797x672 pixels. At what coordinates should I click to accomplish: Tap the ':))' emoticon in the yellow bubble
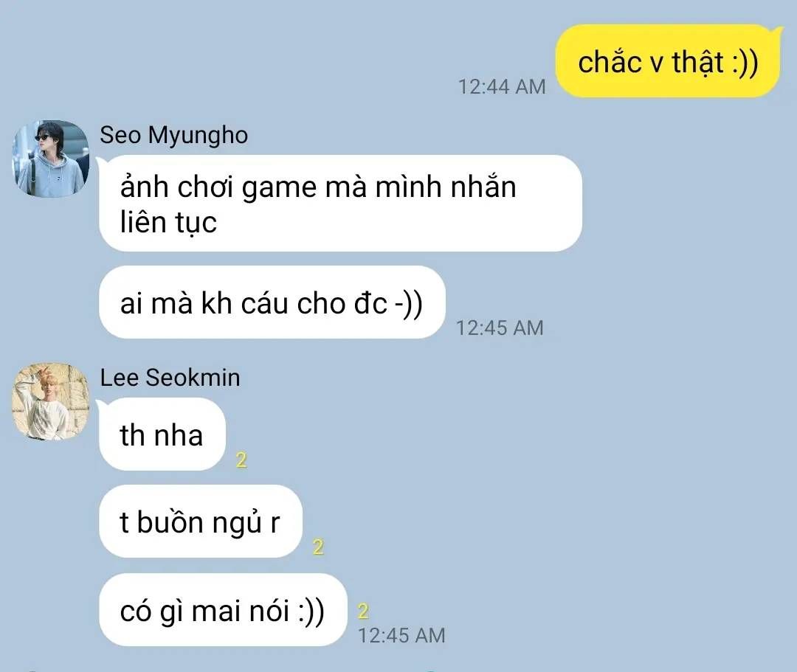pos(745,63)
